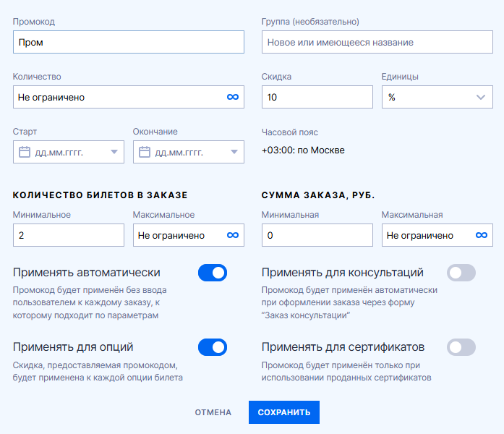The height and width of the screenshot is (434, 504).
Task: Click calendar icon in Старт date field
Action: point(25,152)
